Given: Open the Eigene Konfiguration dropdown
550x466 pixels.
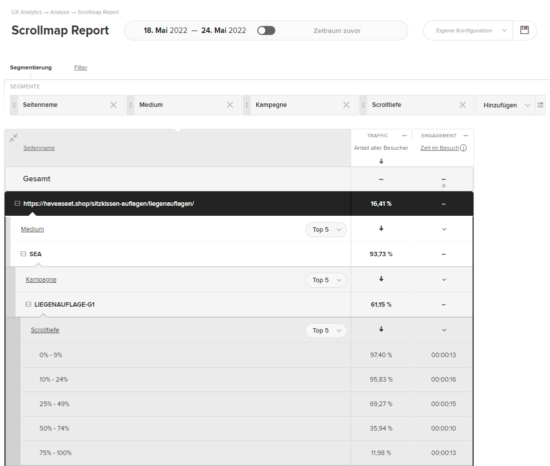Looking at the screenshot, I should 468,31.
